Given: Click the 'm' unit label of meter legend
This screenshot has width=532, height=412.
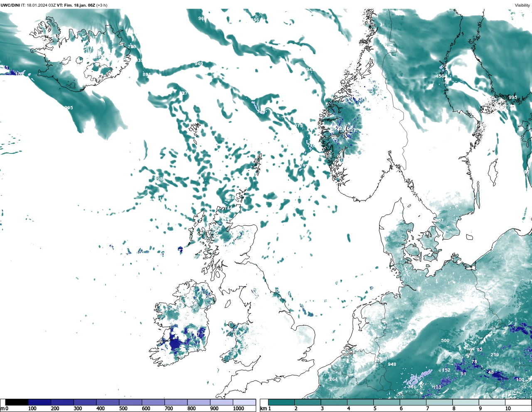Looking at the screenshot, I should (2, 409).
